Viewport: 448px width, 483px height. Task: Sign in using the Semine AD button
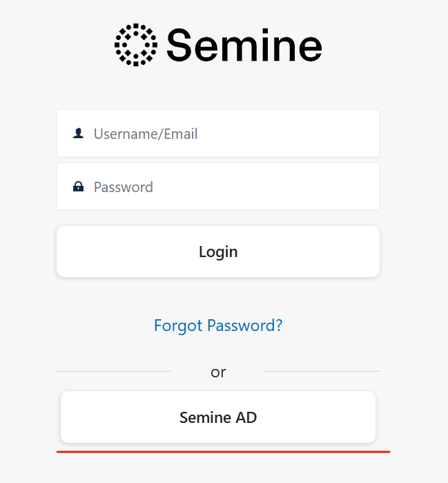[x=218, y=417]
